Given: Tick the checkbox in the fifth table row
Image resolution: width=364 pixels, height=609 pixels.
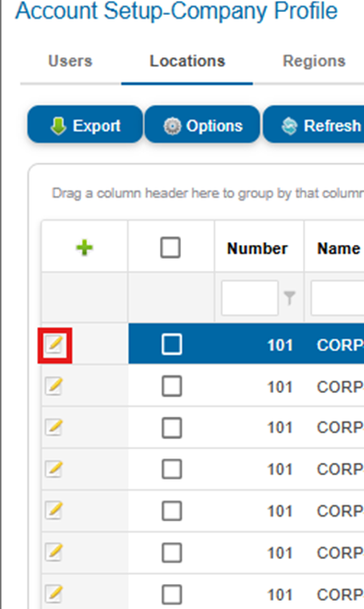Looking at the screenshot, I should click(x=171, y=511).
